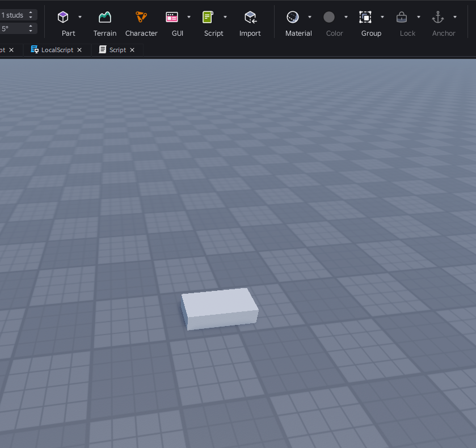This screenshot has height=448, width=476.
Task: Open the Material picker
Action: [293, 18]
